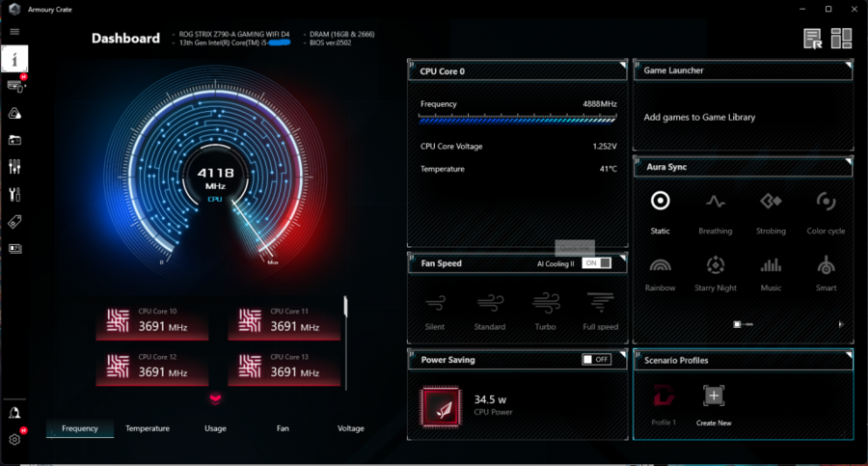Open the Settings gear icon
Viewport: 868px width, 466px height.
(14, 439)
